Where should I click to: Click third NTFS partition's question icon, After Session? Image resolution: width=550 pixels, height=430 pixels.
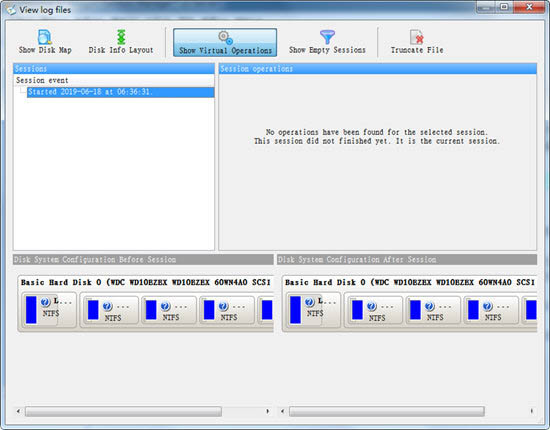coord(429,307)
